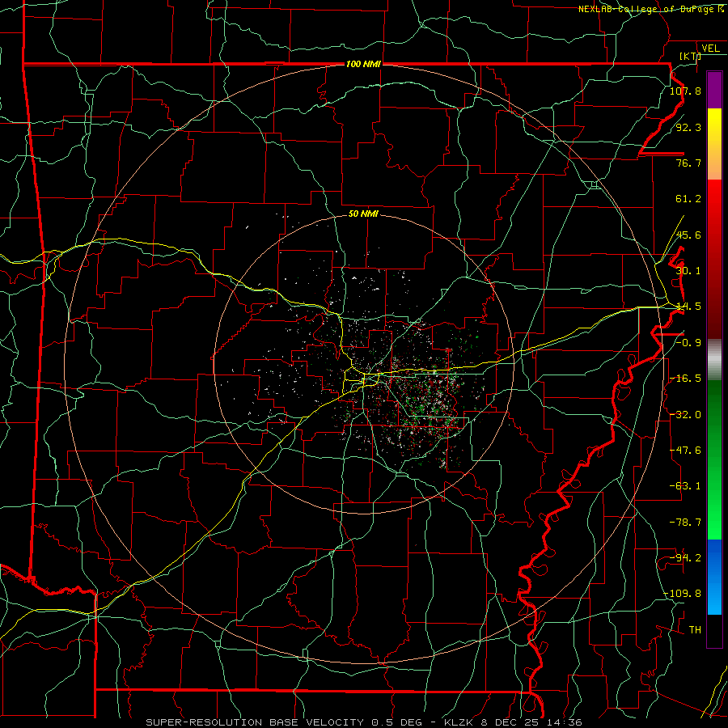Screen dimensions: 728x728
Task: Click the -78.7 velocity scale value
Action: [685, 523]
